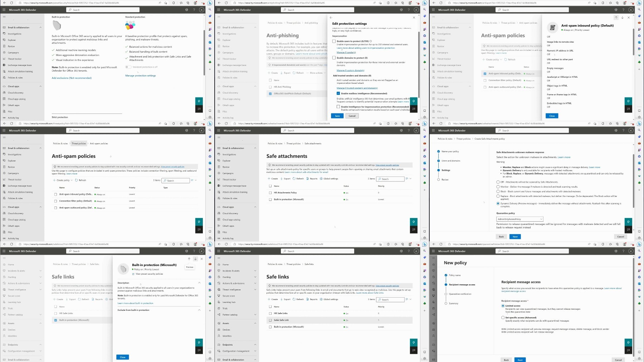The height and width of the screenshot is (362, 644).
Task: Open Reports in Safe attachments window toolbar
Action: click(x=312, y=178)
